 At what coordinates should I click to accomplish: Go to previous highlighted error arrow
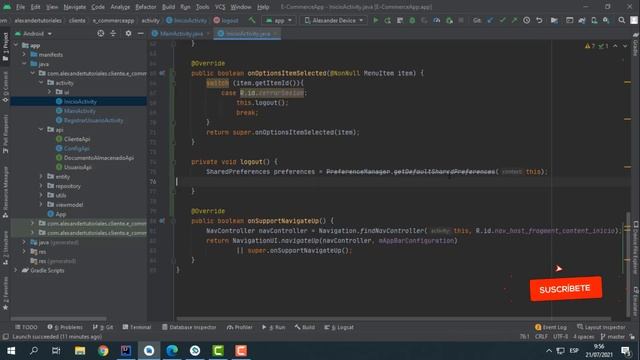point(615,46)
